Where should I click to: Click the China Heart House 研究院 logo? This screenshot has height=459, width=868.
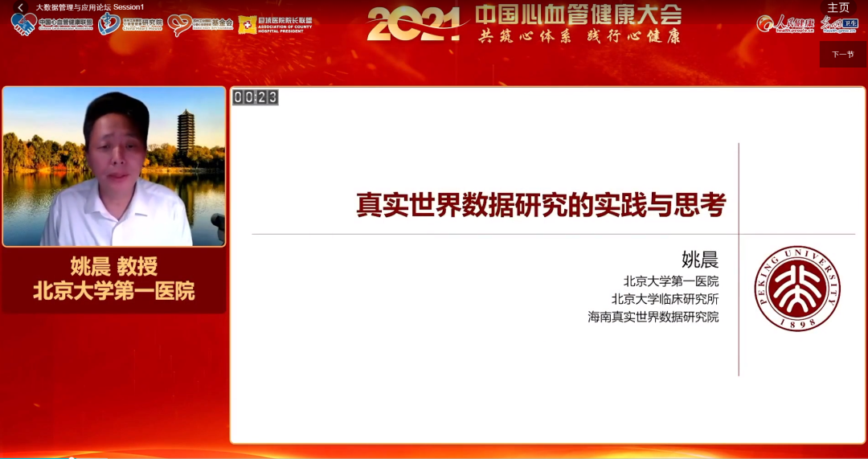pyautogui.click(x=131, y=24)
